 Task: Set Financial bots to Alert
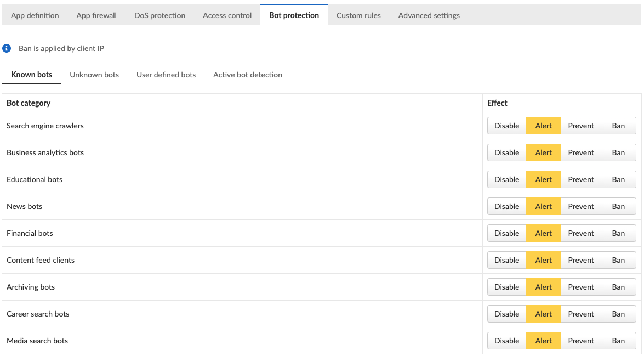pyautogui.click(x=543, y=234)
